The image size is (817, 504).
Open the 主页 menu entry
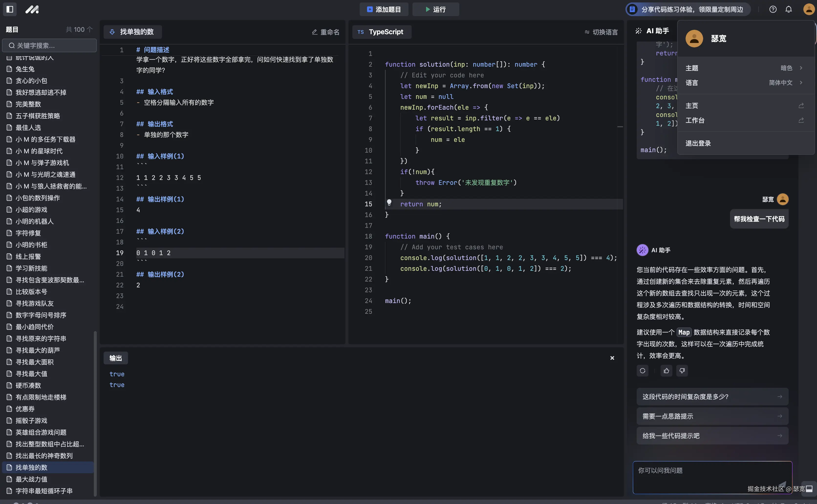click(x=746, y=106)
